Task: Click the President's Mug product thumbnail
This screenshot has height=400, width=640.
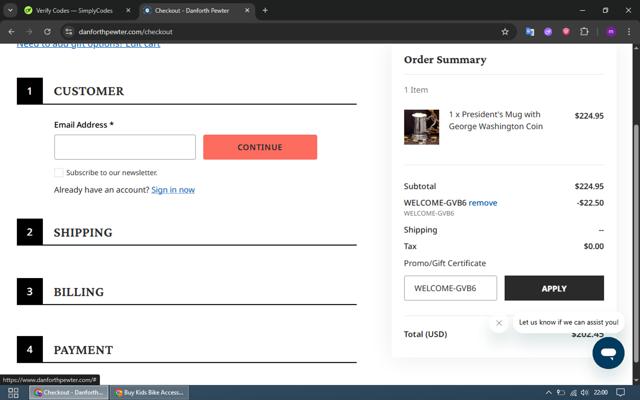Action: coord(422,127)
